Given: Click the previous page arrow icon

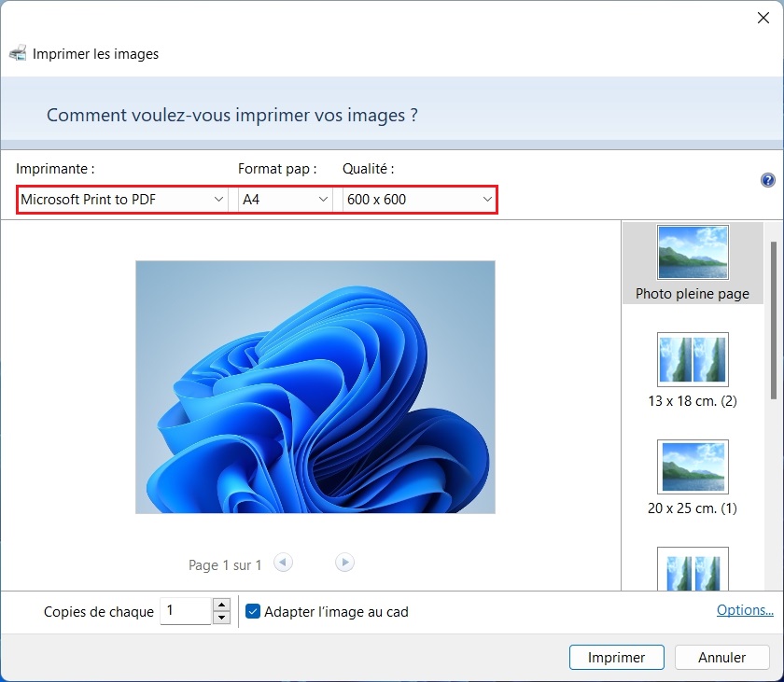Looking at the screenshot, I should click(x=282, y=562).
